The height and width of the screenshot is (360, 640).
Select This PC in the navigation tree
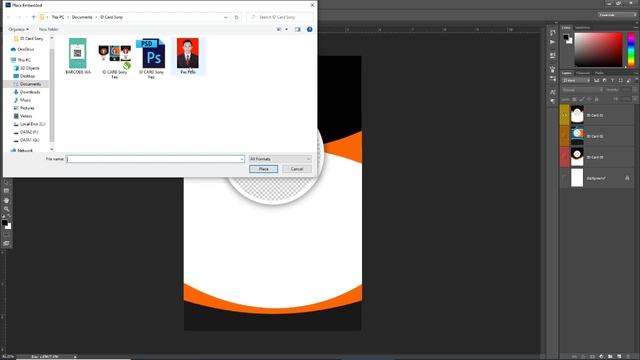pyautogui.click(x=24, y=60)
